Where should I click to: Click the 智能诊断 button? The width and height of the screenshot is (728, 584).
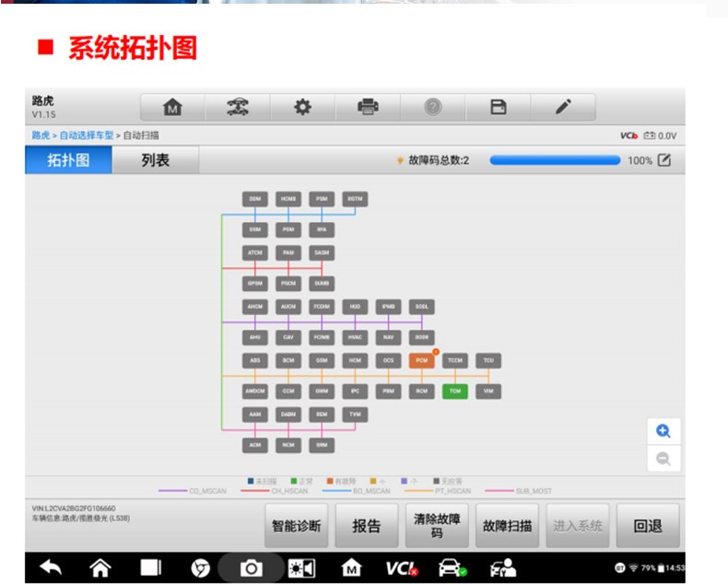[x=297, y=526]
